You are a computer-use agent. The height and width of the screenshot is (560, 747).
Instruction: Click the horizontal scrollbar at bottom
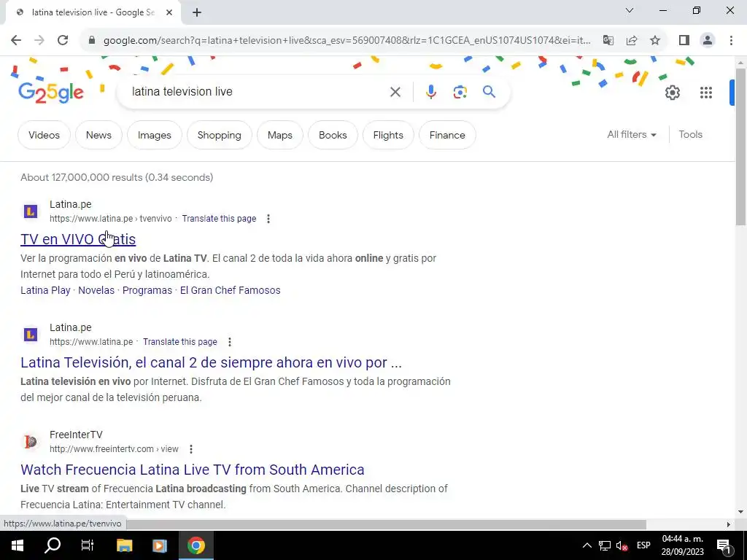click(x=386, y=524)
